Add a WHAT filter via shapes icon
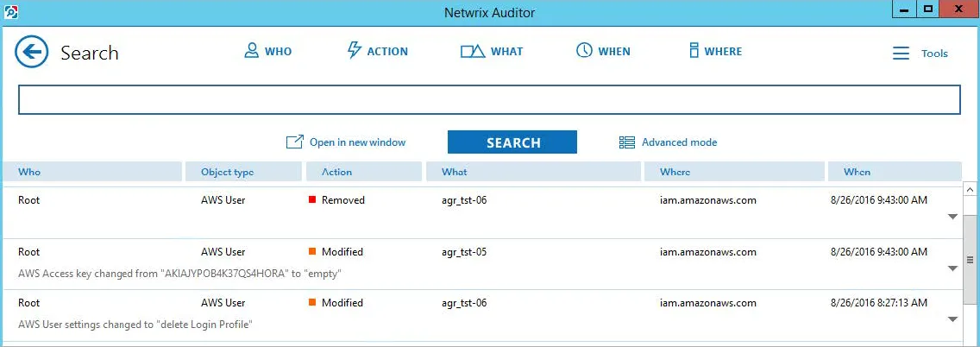980x347 pixels. click(x=473, y=51)
